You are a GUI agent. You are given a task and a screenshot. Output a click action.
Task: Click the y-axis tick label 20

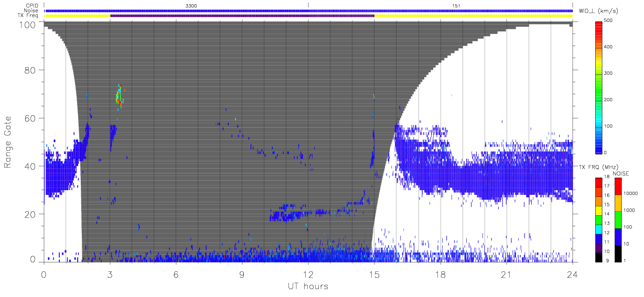click(30, 214)
